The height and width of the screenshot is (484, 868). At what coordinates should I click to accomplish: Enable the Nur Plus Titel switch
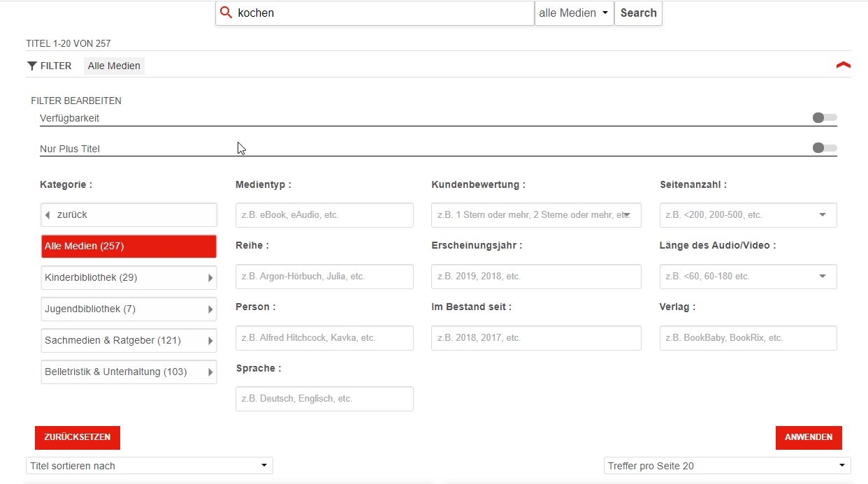pos(824,148)
